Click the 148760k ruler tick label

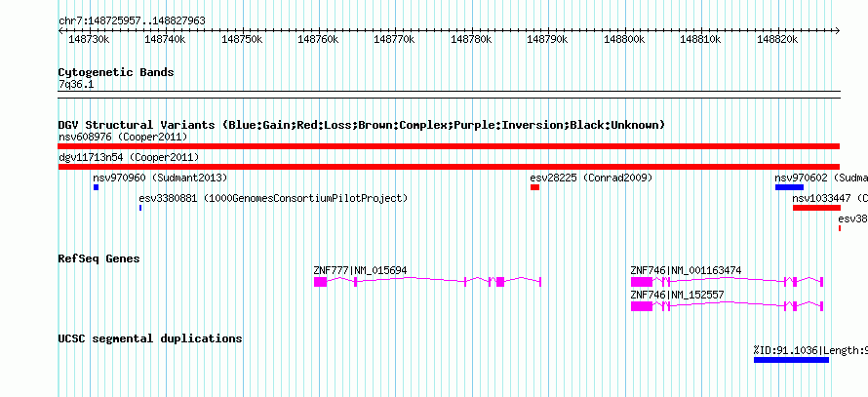pos(319,39)
